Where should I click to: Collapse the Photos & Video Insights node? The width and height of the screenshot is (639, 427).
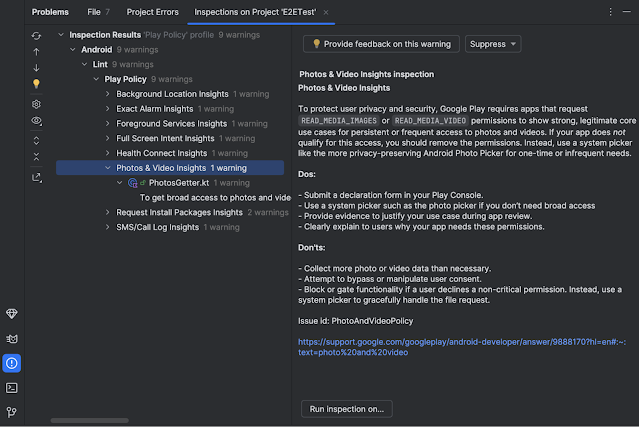[x=107, y=169]
